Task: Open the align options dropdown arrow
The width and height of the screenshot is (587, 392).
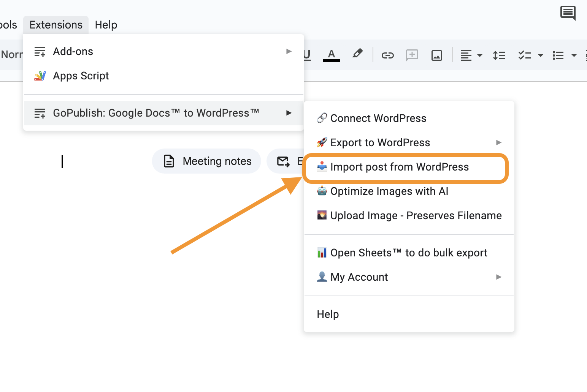Action: 480,56
